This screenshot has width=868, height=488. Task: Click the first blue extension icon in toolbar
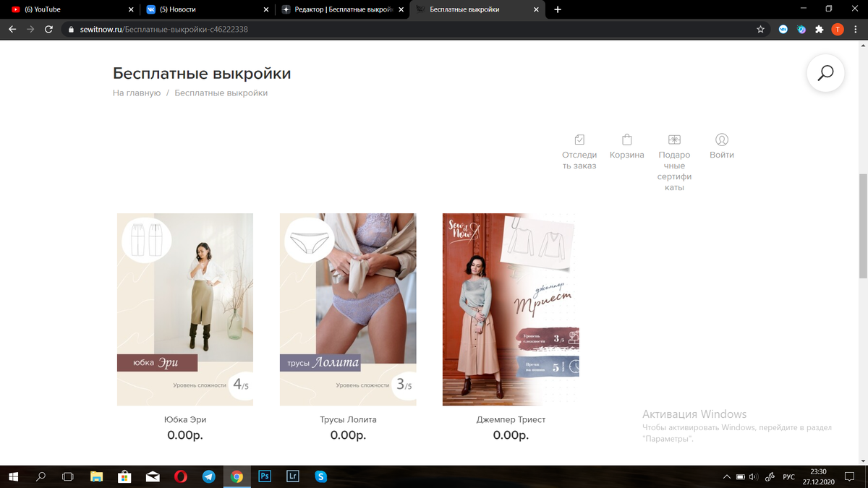click(x=783, y=30)
